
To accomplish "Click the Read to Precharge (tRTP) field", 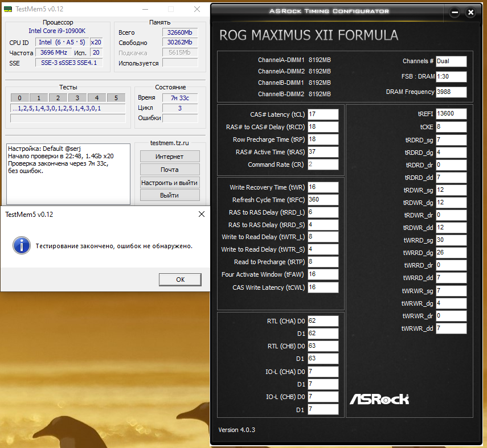I will point(323,262).
